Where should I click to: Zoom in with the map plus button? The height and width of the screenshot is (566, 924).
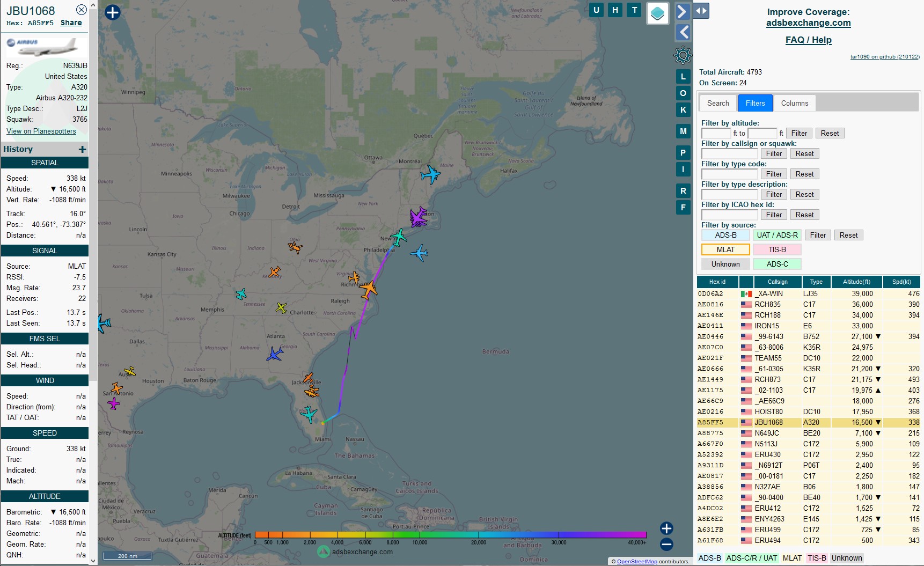(x=666, y=528)
